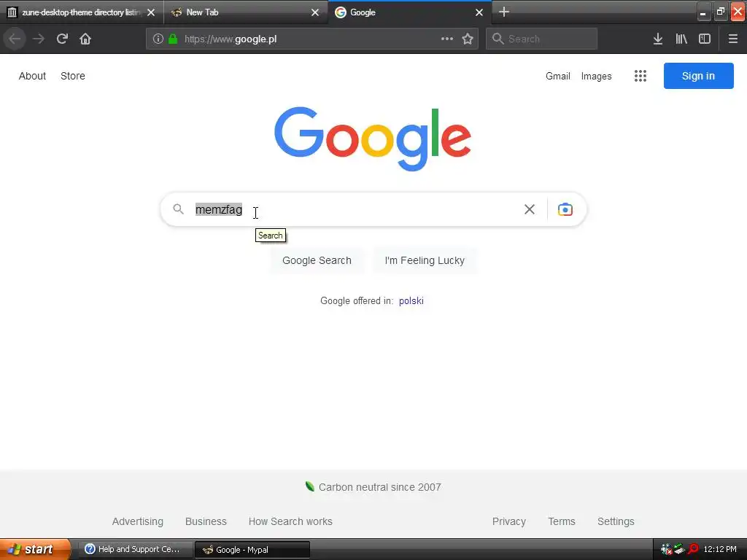
Task: Open the Business footer link
Action: (x=206, y=521)
